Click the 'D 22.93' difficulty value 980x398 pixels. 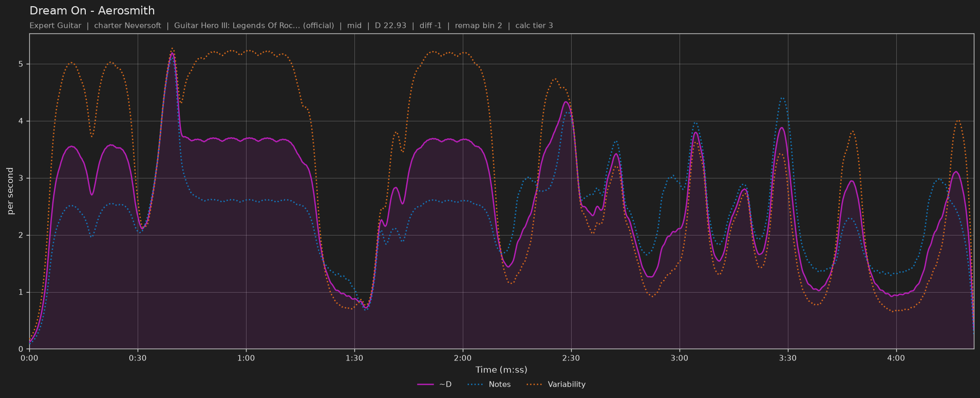(390, 26)
